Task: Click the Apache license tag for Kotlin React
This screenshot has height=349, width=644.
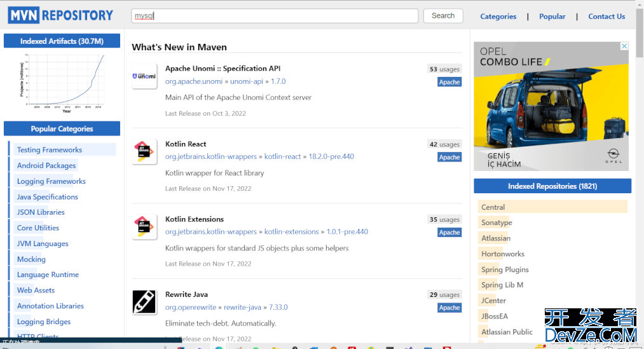Action: click(449, 157)
